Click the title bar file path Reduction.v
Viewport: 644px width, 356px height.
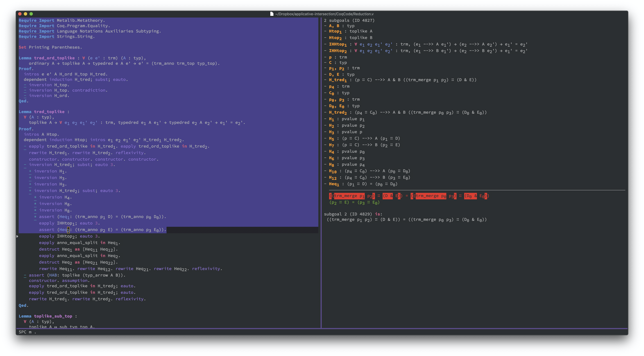[x=324, y=14]
